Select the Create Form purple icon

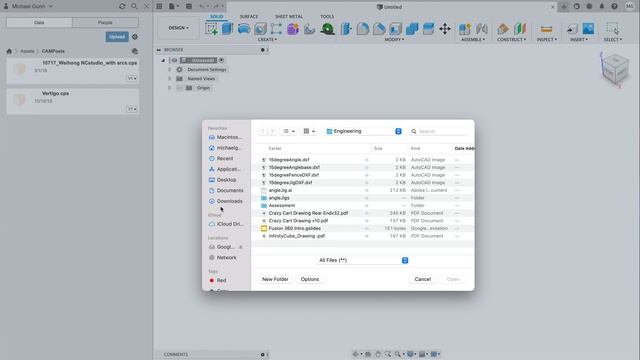coord(293,29)
